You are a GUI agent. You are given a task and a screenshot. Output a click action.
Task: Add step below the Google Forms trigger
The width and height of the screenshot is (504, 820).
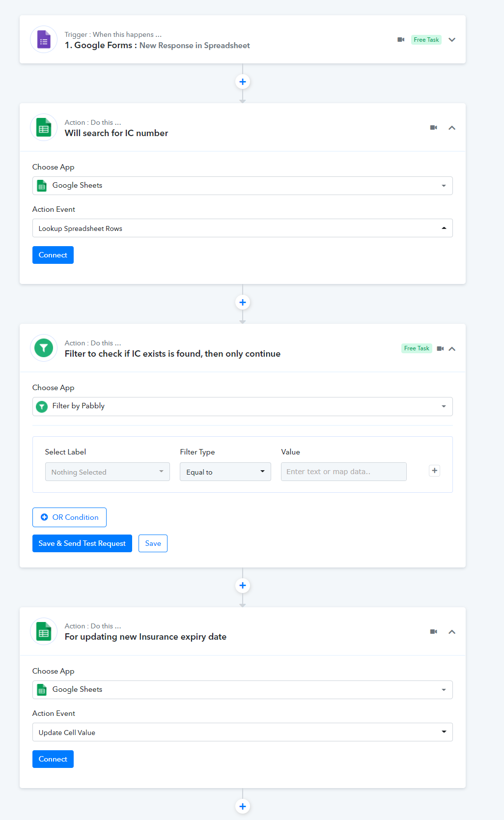(243, 82)
